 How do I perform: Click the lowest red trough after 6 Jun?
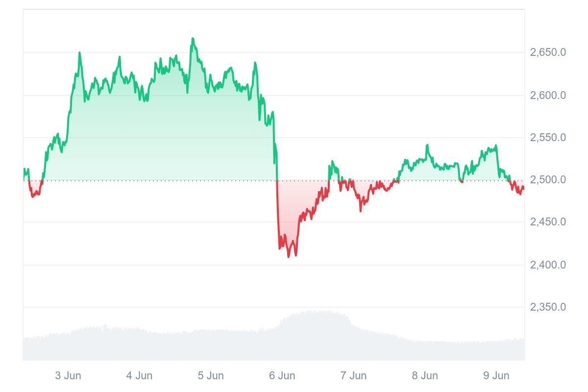click(289, 256)
